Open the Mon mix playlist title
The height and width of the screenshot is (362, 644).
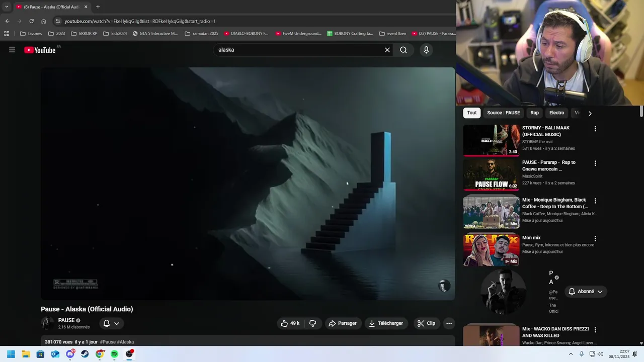click(531, 238)
